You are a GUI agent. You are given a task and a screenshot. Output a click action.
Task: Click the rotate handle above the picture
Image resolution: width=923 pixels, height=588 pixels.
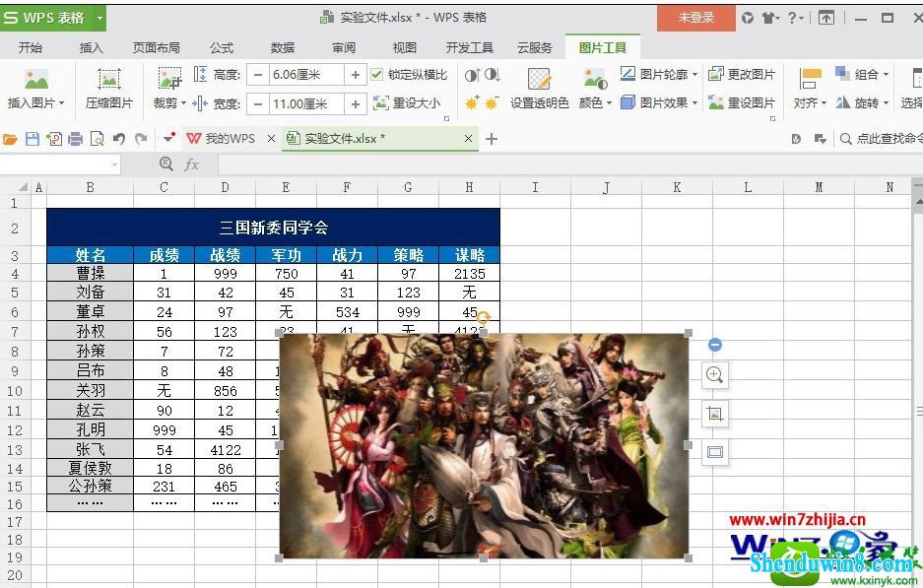483,318
